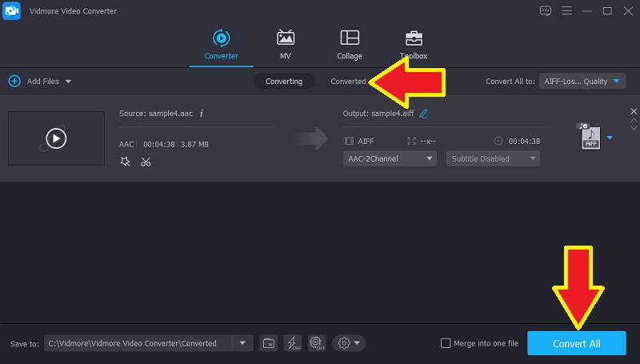Screen dimensions: 640x364
Task: Toggle the GPU chip OFF icon
Action: [x=316, y=343]
